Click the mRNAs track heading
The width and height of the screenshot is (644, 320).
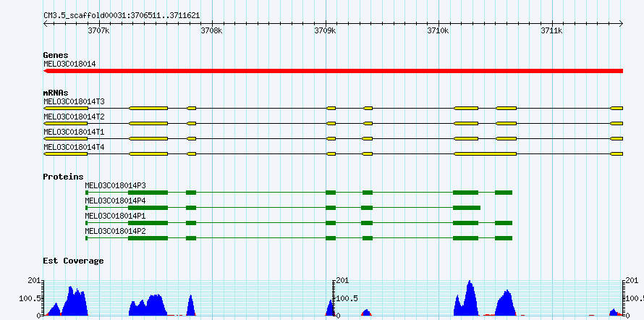click(56, 93)
